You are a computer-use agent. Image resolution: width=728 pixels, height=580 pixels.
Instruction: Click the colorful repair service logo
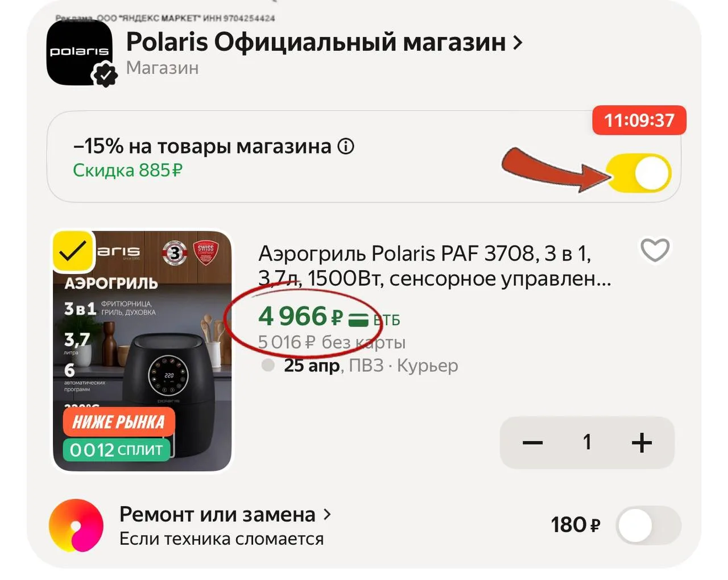[x=76, y=525]
